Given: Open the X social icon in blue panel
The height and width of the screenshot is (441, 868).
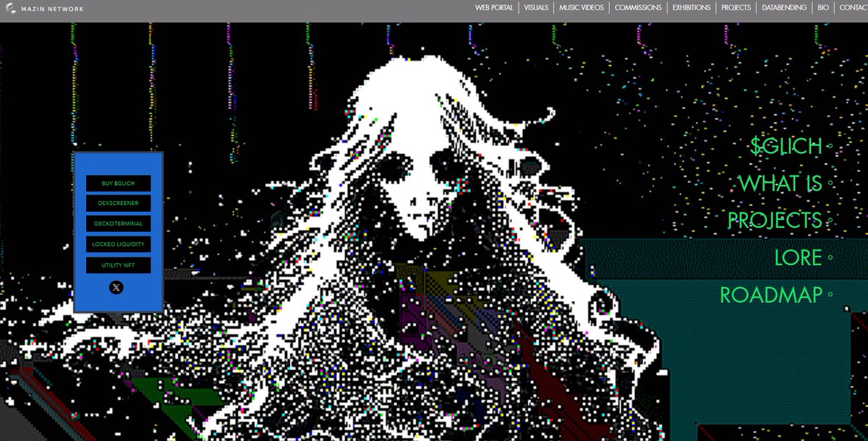Looking at the screenshot, I should click(x=116, y=288).
